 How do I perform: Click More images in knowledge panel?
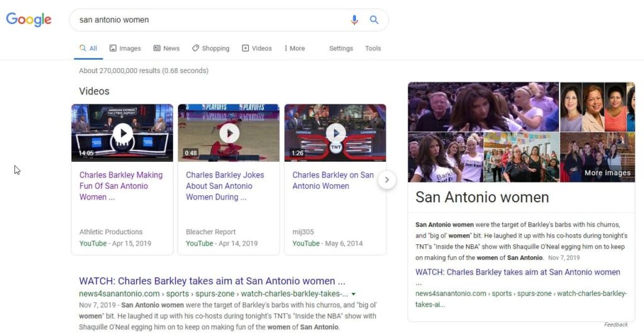[x=607, y=173]
